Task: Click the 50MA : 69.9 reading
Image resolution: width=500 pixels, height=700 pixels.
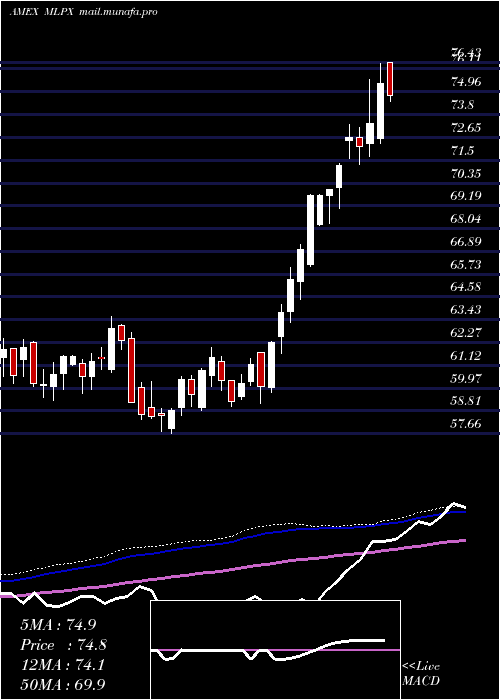Action: (x=63, y=684)
